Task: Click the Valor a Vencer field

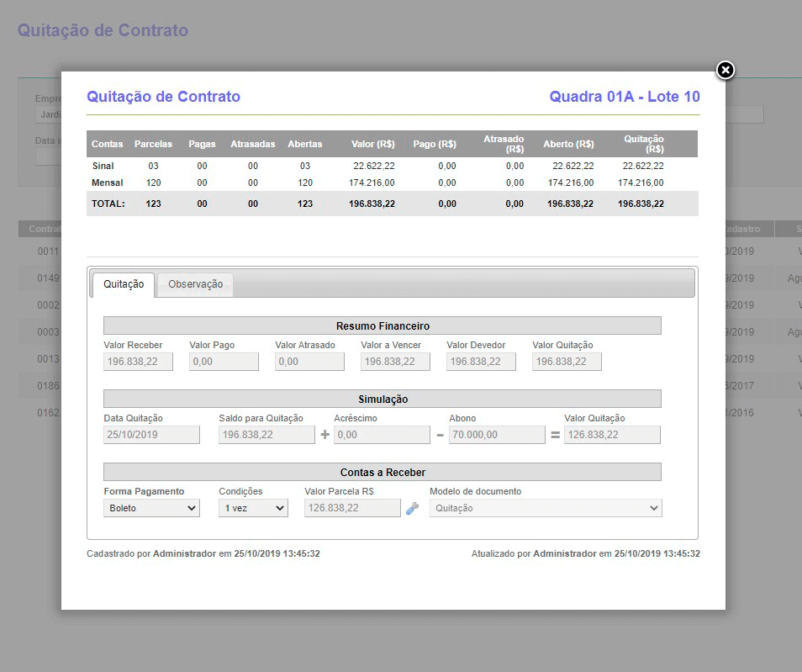Action: (396, 362)
